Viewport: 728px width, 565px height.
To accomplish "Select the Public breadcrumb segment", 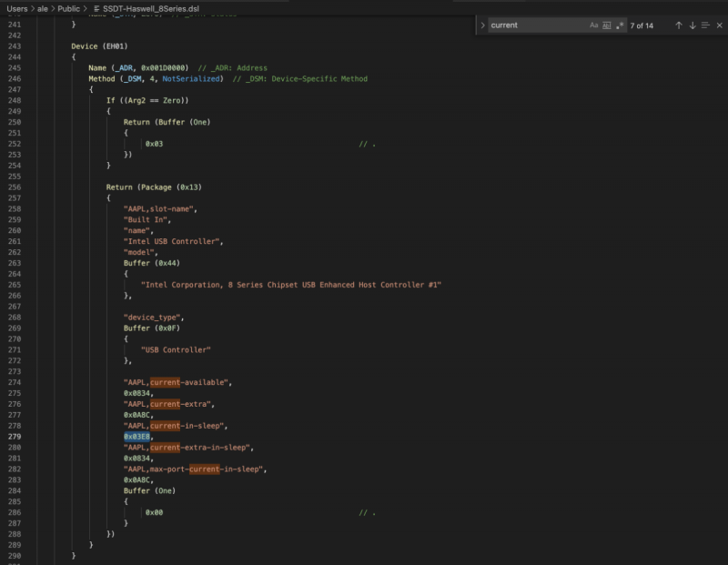I will 69,7.
